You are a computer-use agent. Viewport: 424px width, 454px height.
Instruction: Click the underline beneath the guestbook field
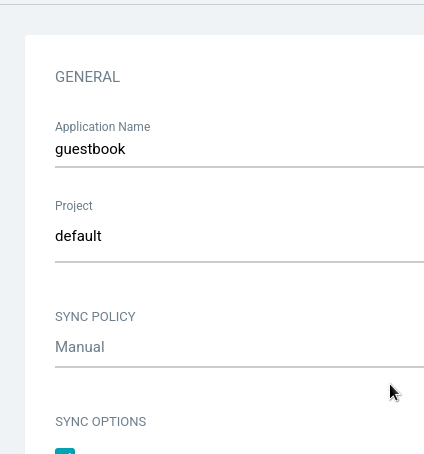click(x=239, y=167)
